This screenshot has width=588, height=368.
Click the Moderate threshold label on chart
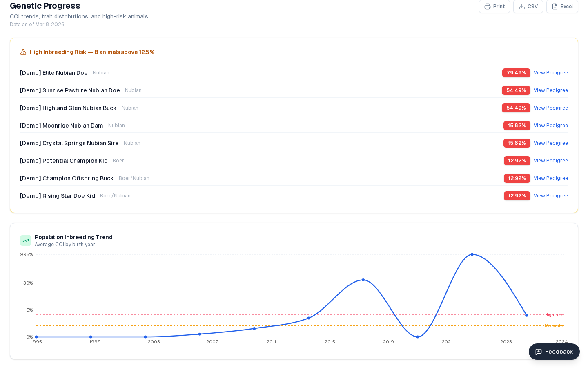click(x=554, y=325)
